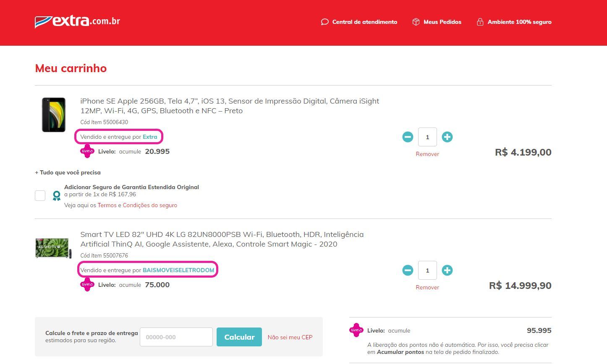Image resolution: width=607 pixels, height=364 pixels.
Task: Open Condições do seguro link
Action: [x=150, y=205]
